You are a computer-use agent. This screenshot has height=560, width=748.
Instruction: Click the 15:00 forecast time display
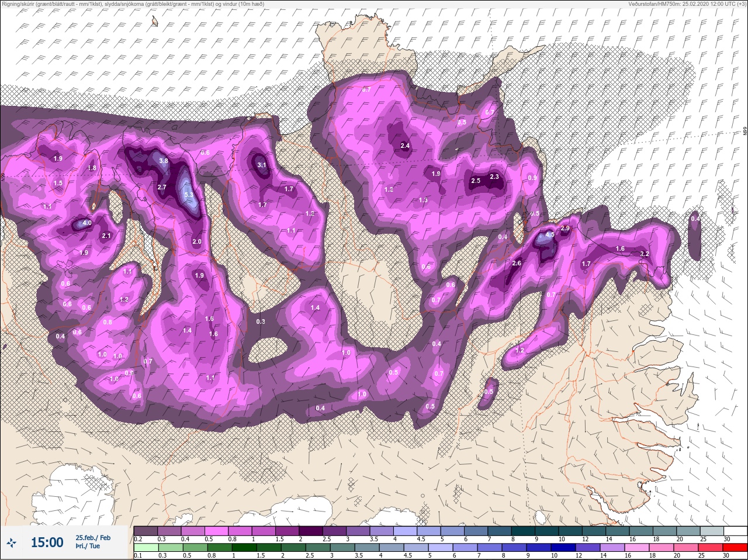[x=47, y=542]
